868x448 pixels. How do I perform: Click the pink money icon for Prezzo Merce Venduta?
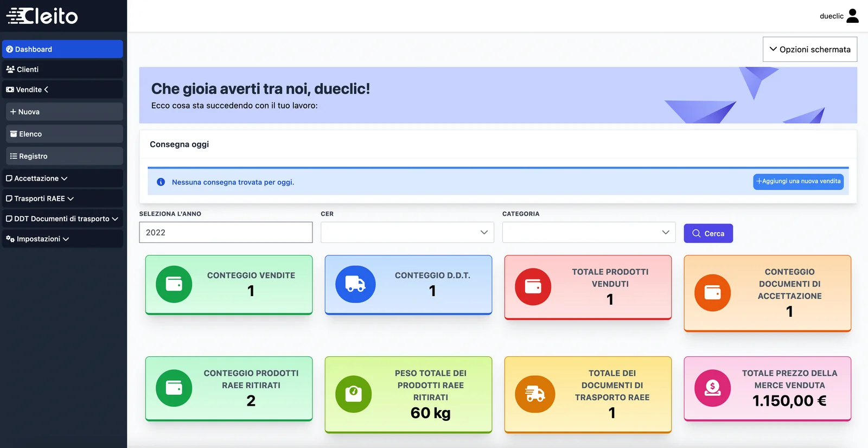[712, 388]
